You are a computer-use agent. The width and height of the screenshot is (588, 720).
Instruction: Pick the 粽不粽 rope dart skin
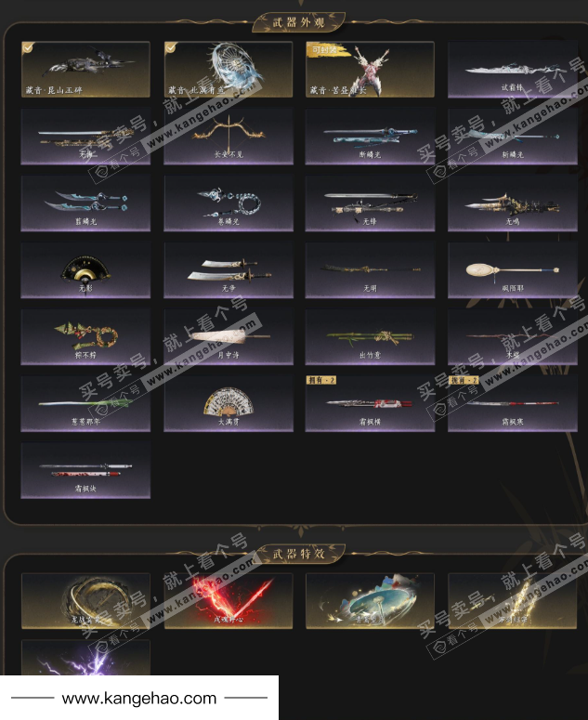(x=85, y=337)
